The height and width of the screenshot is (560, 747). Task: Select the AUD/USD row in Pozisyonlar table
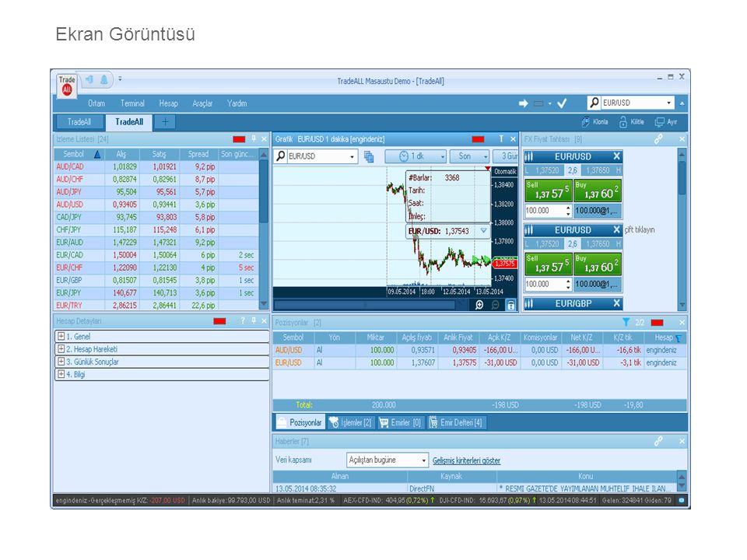pyautogui.click(x=479, y=350)
